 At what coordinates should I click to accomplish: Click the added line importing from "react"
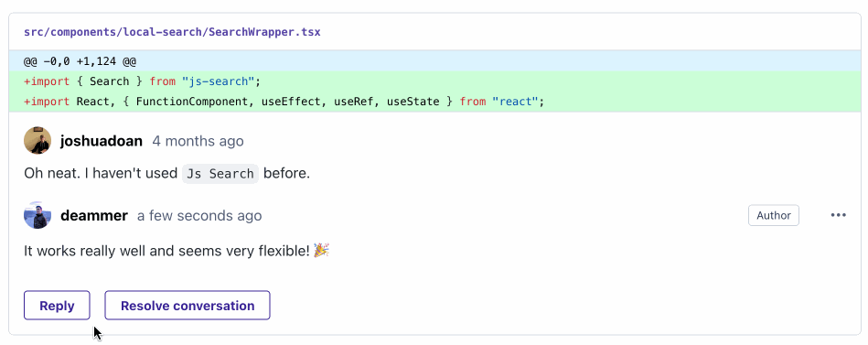click(434, 102)
